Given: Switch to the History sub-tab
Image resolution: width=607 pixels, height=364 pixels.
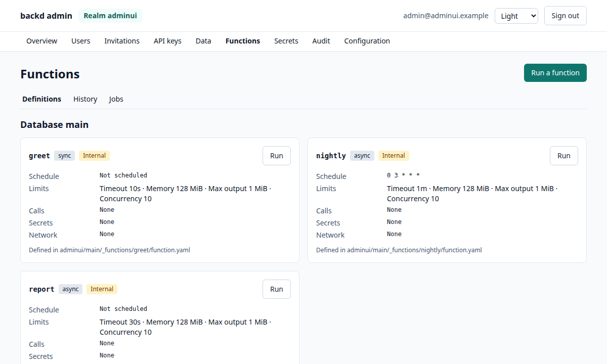Looking at the screenshot, I should click(x=85, y=99).
